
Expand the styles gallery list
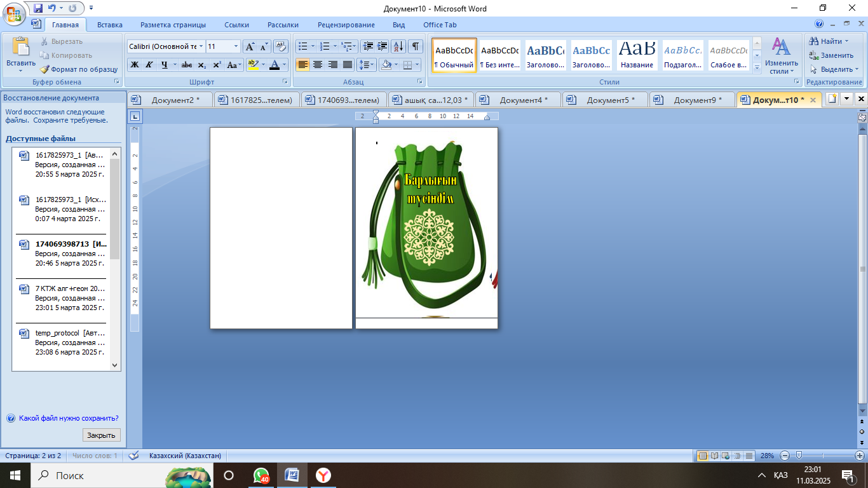(x=757, y=67)
